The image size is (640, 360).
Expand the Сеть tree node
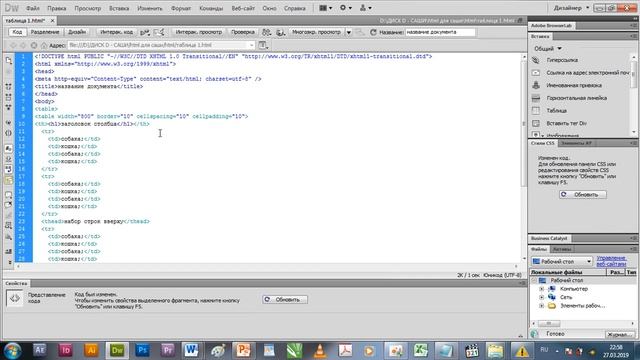(x=542, y=297)
